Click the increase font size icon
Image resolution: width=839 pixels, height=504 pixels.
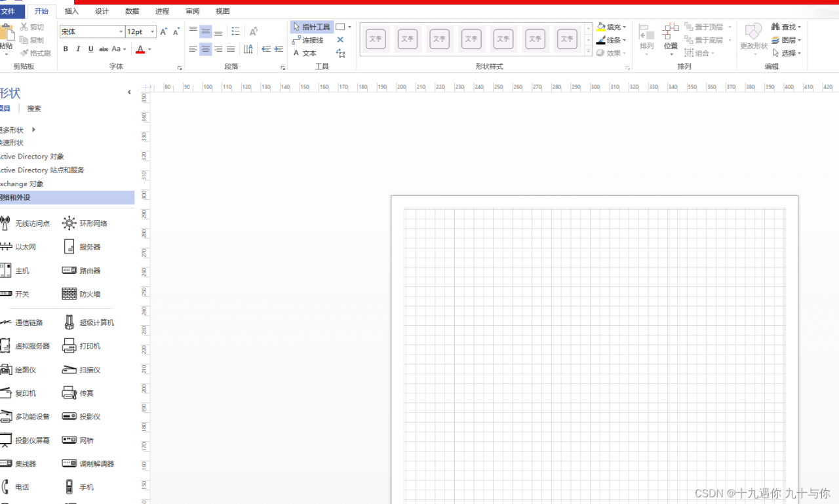tap(164, 31)
